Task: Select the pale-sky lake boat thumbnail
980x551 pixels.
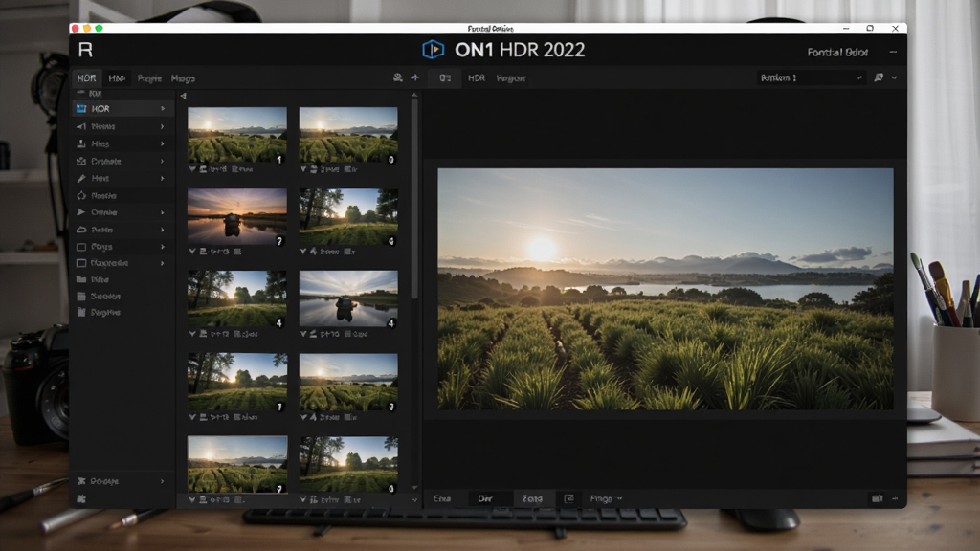Action: 348,299
